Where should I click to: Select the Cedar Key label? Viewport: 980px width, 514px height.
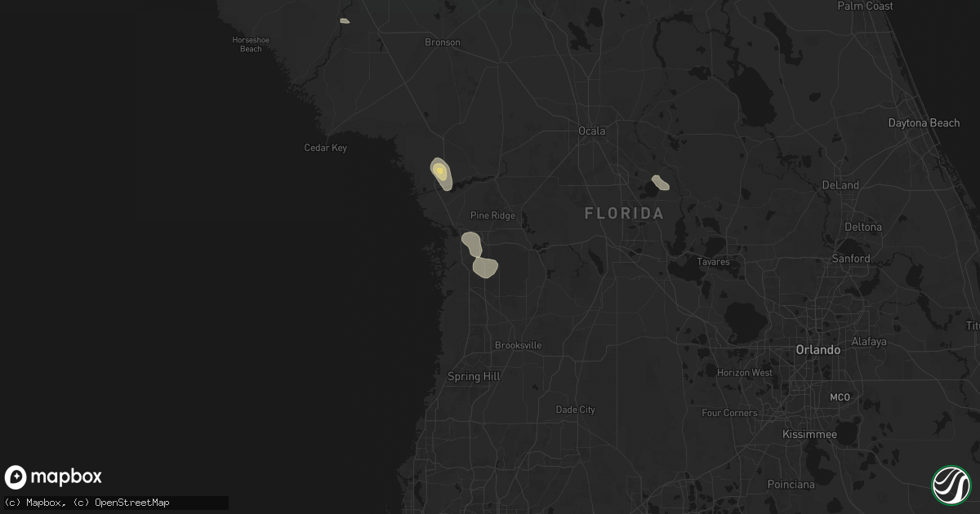pos(325,148)
